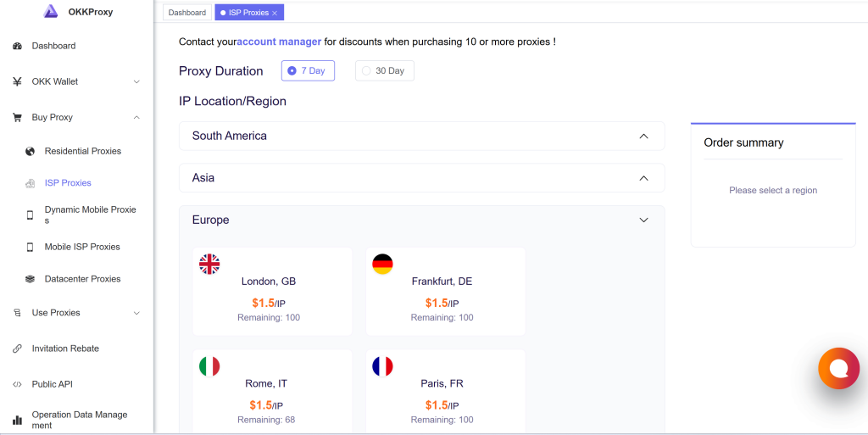Expand the Asia region section
Screen dimensions: 868x435
[421, 178]
